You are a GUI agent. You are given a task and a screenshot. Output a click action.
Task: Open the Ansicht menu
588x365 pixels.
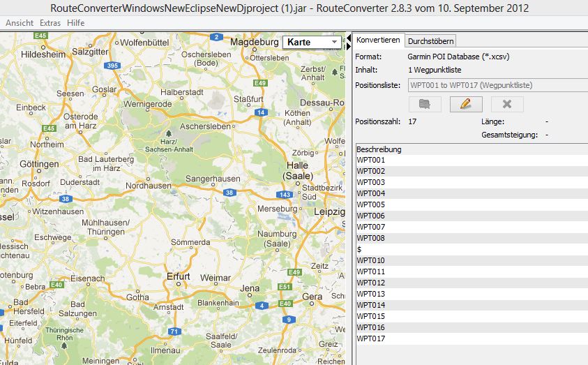[x=20, y=23]
